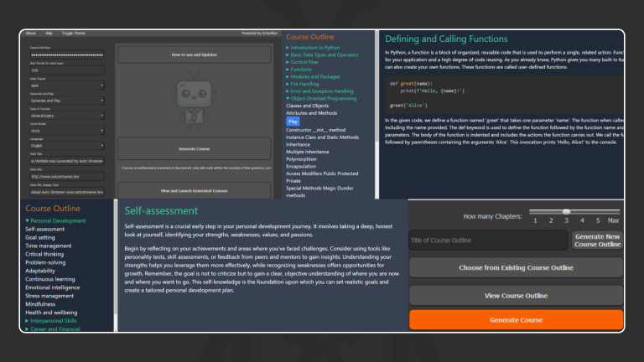644x362 pixels.
Task: Open the Language dropdown set to English
Action: click(66, 146)
